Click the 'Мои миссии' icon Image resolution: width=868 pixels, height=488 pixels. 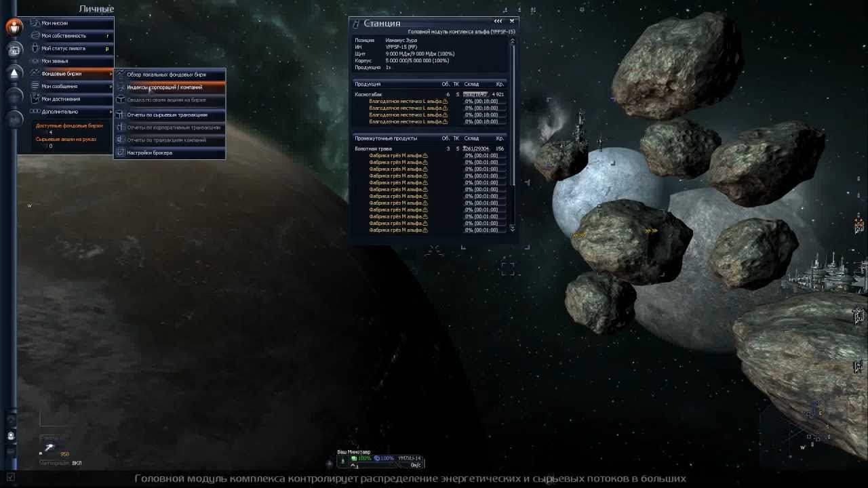(35, 23)
